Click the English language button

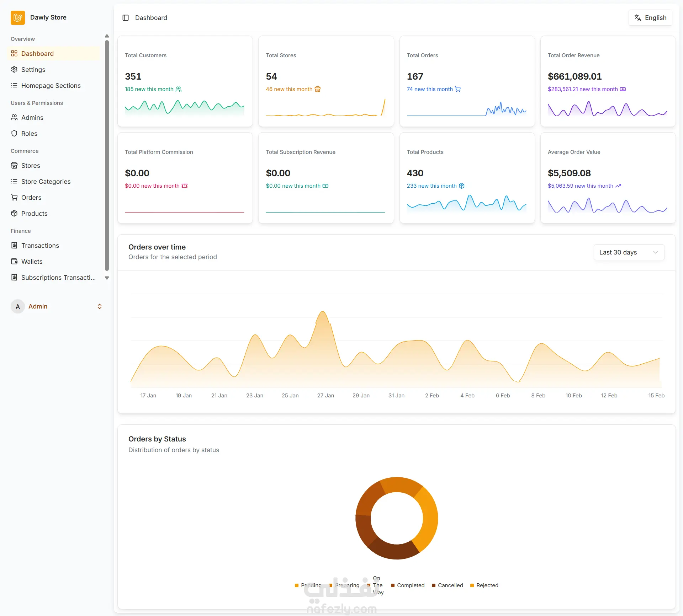(650, 18)
